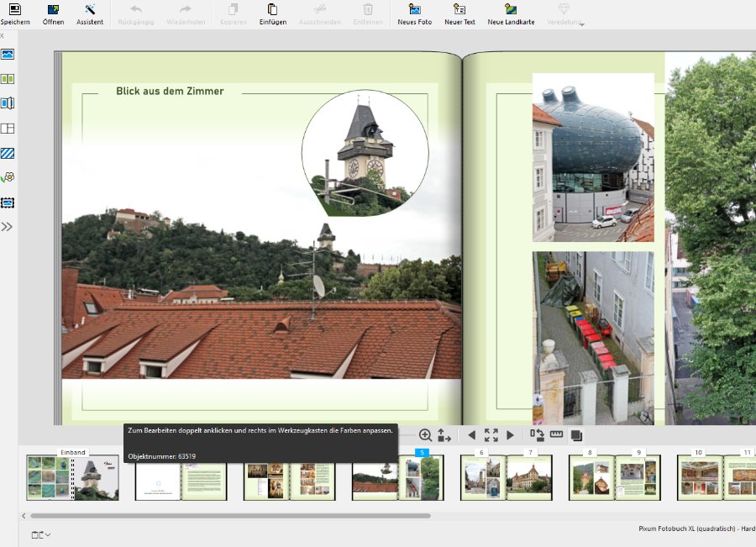
Task: Open the Assistent wizard tool
Action: point(90,9)
